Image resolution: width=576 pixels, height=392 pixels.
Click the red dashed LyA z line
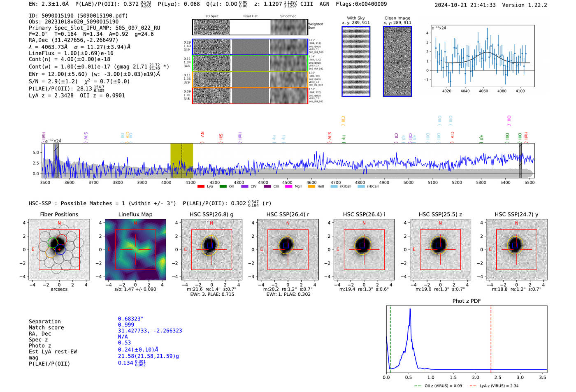491,337
